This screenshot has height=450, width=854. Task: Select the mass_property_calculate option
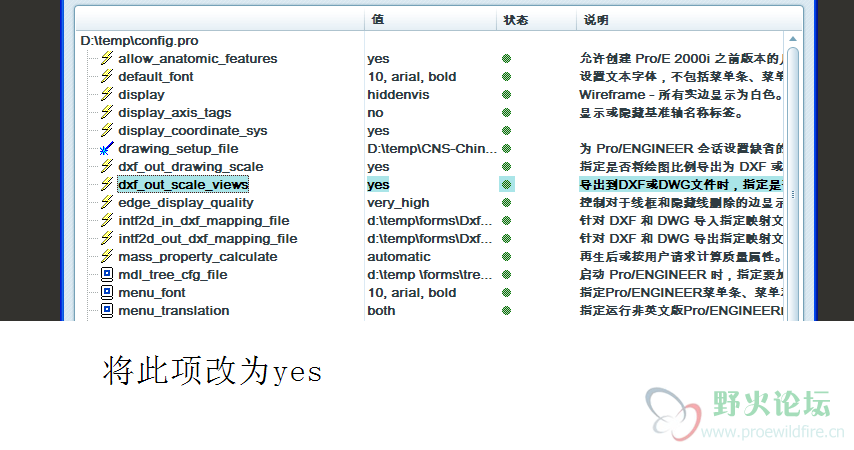(x=198, y=256)
